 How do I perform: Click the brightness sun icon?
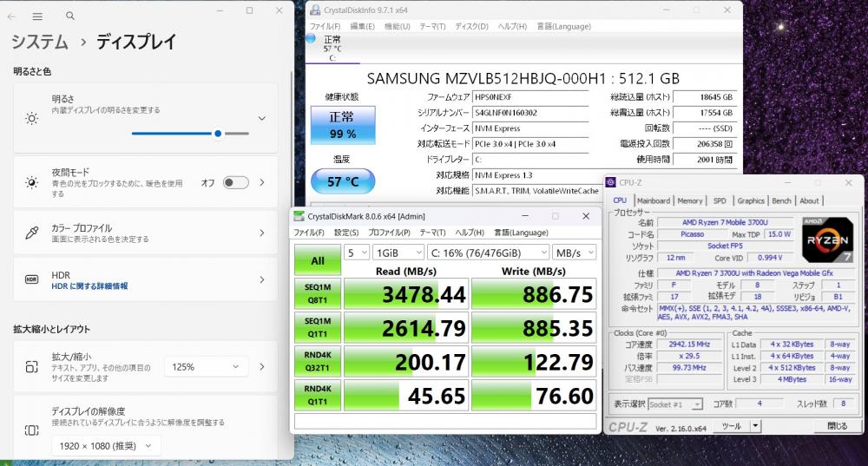pos(31,118)
